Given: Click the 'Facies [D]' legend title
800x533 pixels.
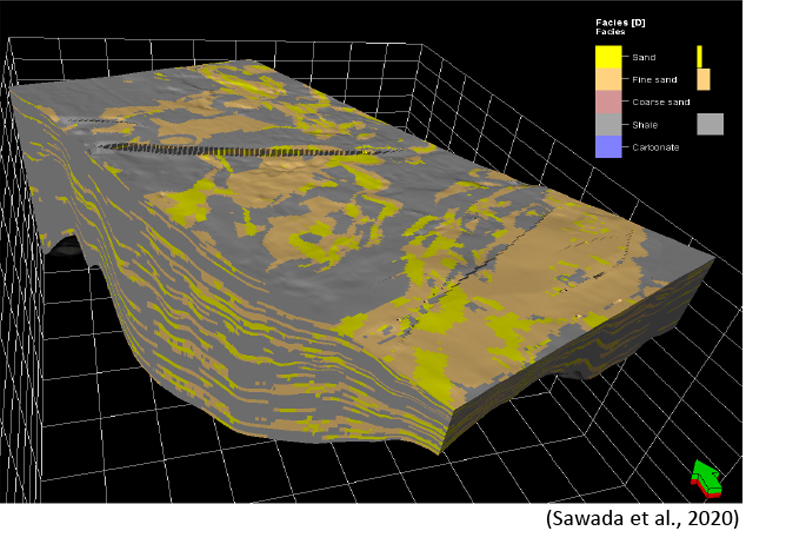Looking at the screenshot, I should (x=620, y=22).
